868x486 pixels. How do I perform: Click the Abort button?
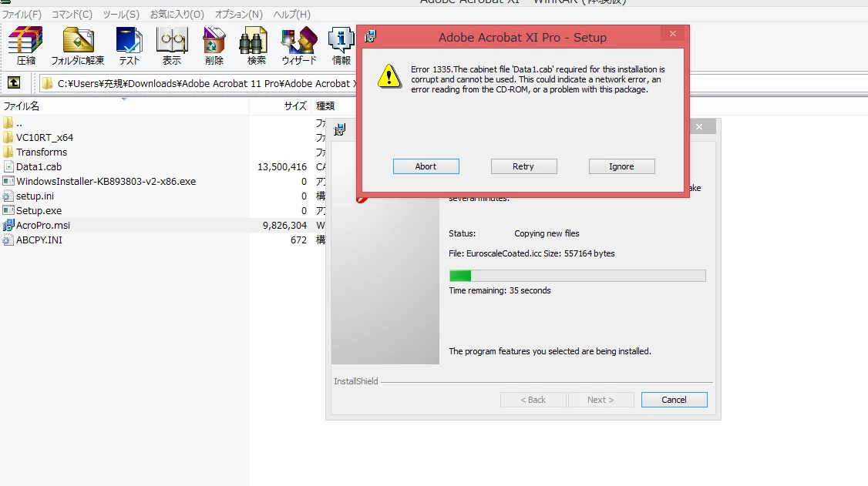[426, 166]
